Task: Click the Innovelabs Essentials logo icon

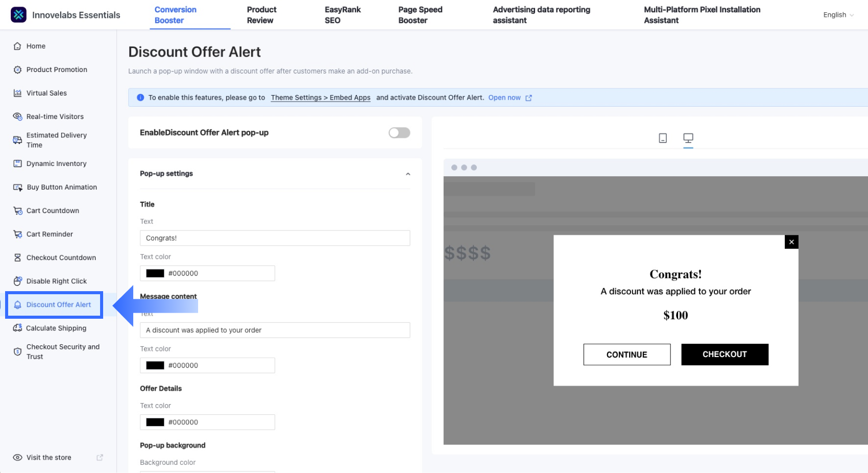Action: click(x=18, y=15)
